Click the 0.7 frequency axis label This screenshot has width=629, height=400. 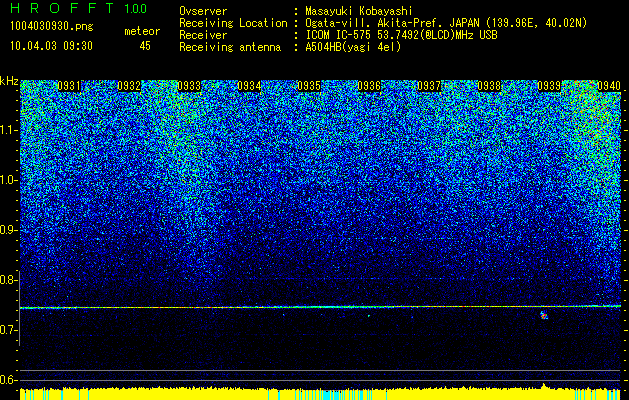click(9, 330)
